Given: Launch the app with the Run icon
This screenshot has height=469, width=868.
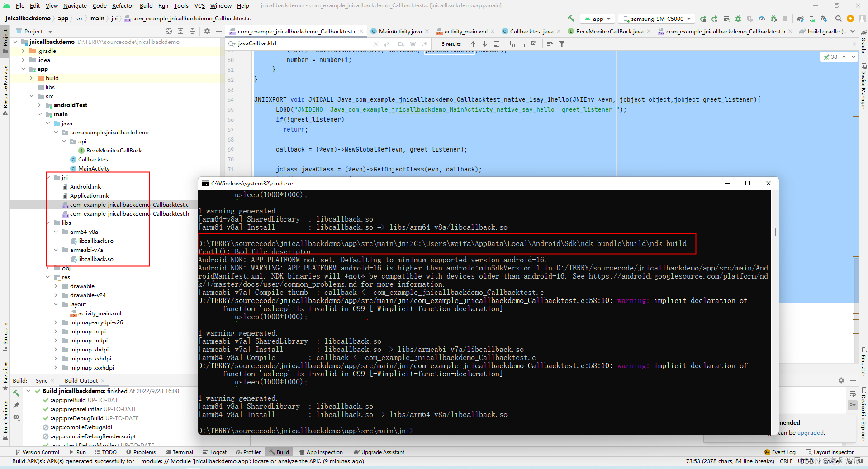Looking at the screenshot, I should click(x=703, y=19).
